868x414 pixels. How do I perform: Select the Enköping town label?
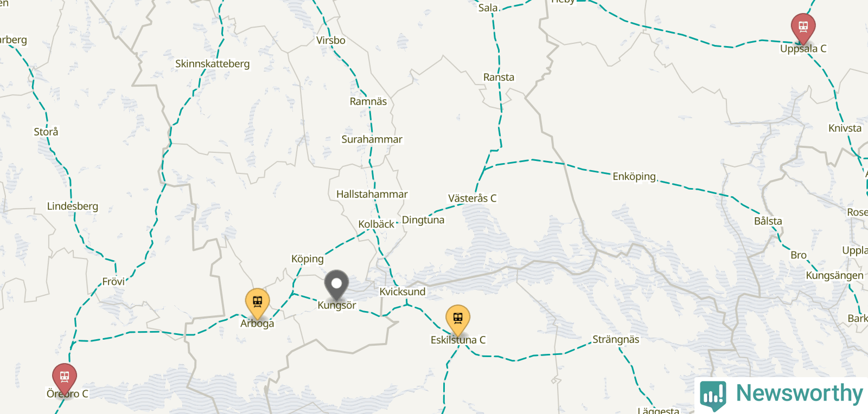point(634,177)
